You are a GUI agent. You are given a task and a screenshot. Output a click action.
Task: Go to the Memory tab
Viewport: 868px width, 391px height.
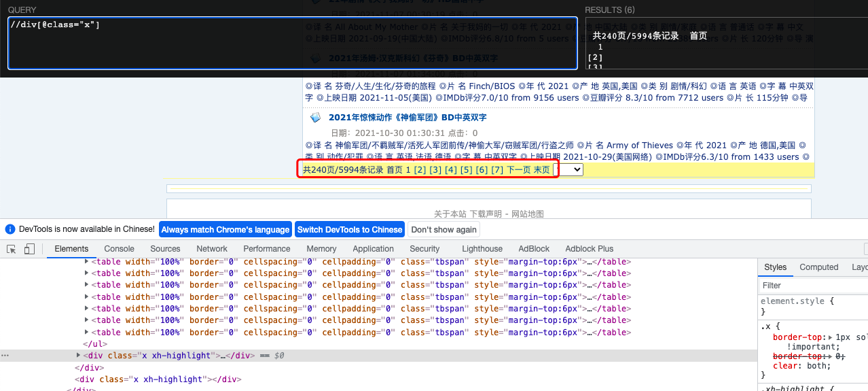pyautogui.click(x=321, y=249)
